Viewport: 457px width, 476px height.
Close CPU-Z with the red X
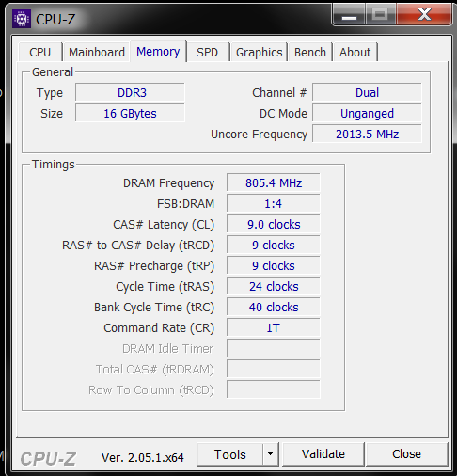point(424,14)
